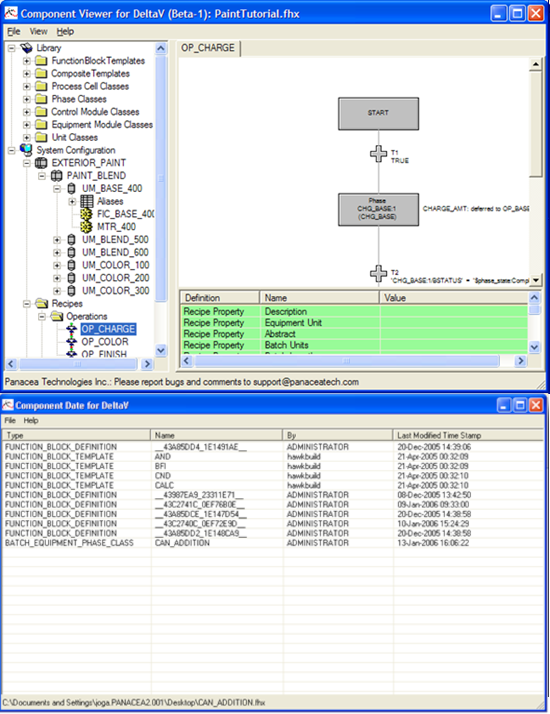This screenshot has width=550, height=714.
Task: Click the Process Cell Classes folder icon
Action: (41, 86)
